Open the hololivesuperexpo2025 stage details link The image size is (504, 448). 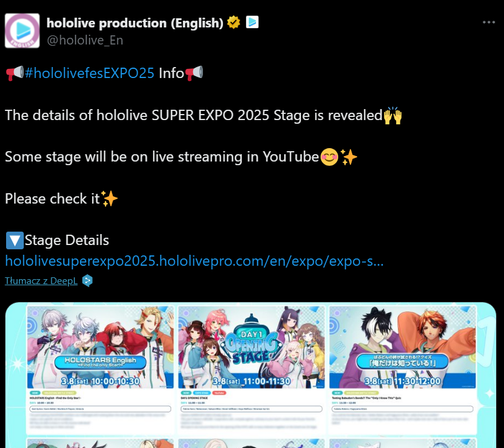pyautogui.click(x=194, y=261)
